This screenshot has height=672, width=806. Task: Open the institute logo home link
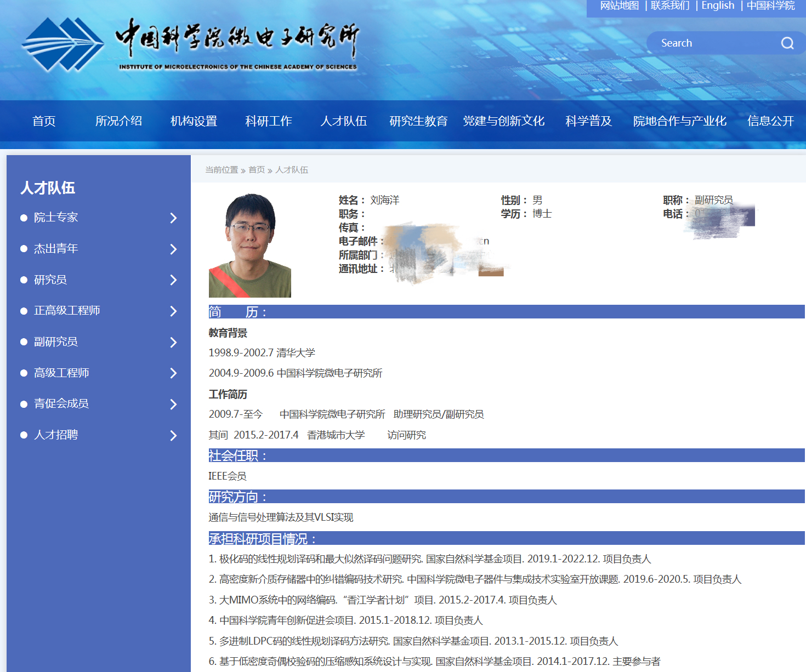[x=190, y=45]
